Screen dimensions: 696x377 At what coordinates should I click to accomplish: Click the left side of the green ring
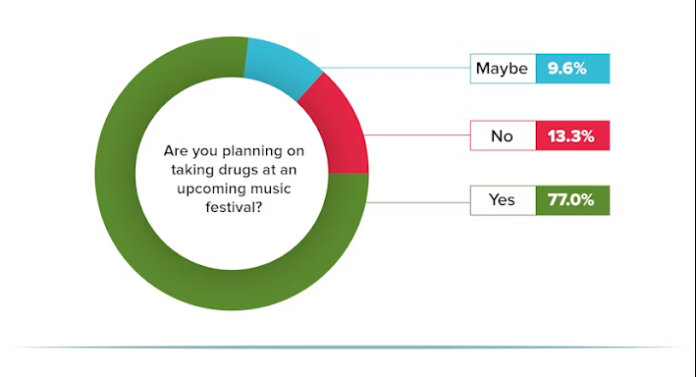click(x=115, y=173)
